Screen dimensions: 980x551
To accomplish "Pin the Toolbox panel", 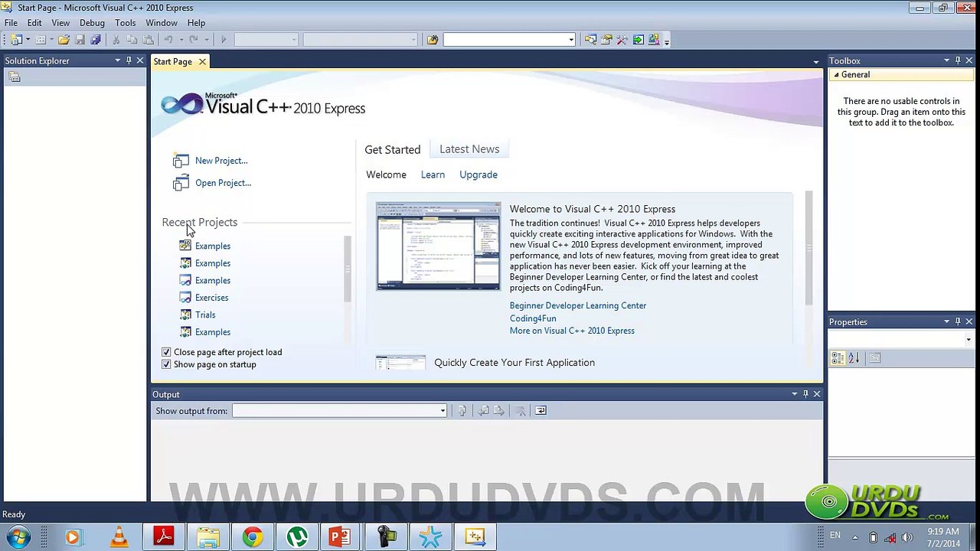I will pyautogui.click(x=958, y=60).
